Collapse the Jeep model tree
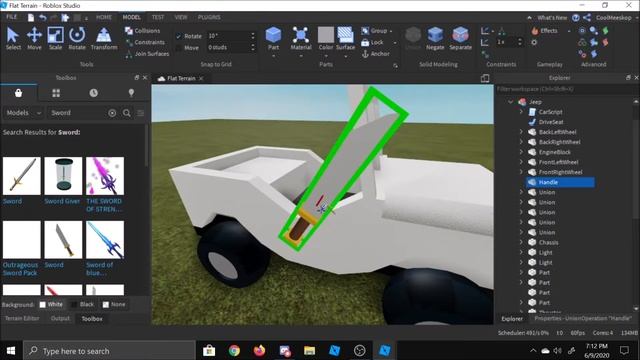 [x=510, y=102]
